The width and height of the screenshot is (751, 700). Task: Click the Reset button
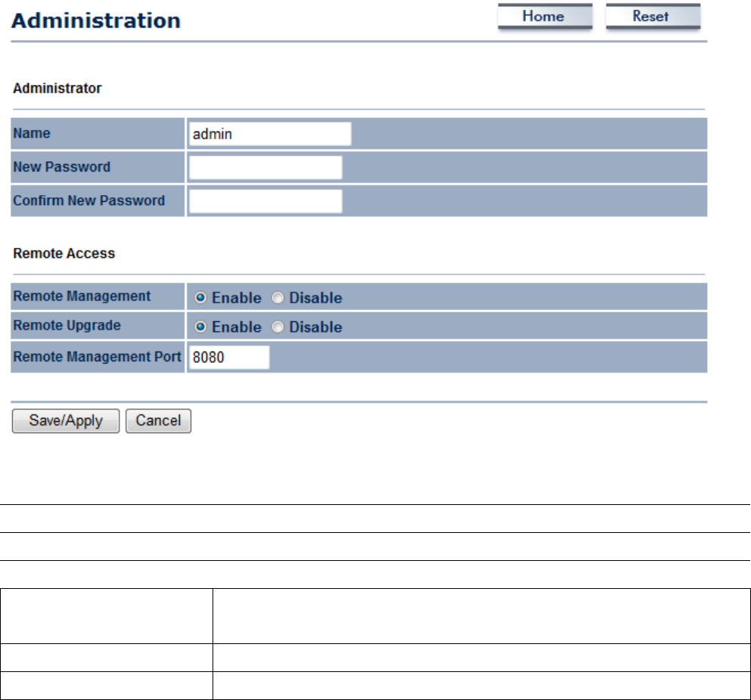[653, 17]
